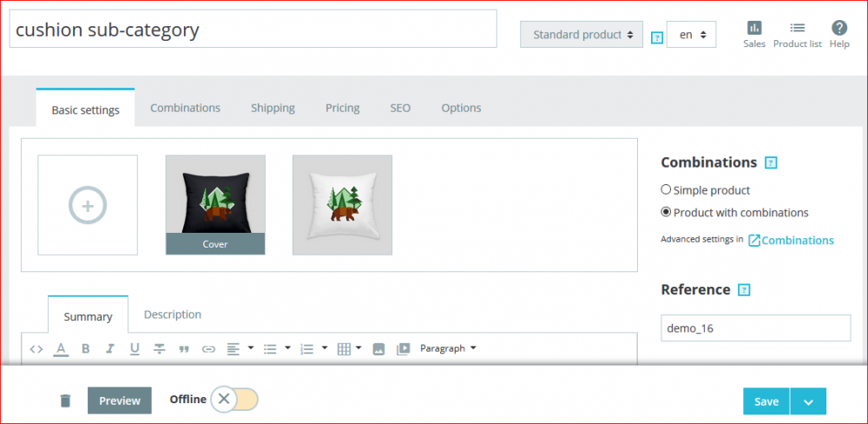Insert an image in the editor
The width and height of the screenshot is (868, 424).
click(378, 349)
